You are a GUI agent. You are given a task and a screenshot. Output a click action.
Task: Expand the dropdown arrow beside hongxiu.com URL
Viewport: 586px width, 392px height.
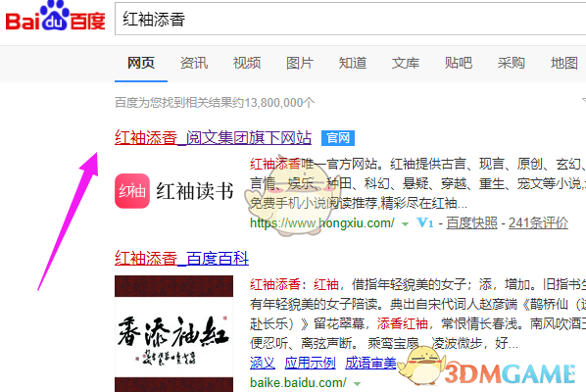[x=405, y=224]
